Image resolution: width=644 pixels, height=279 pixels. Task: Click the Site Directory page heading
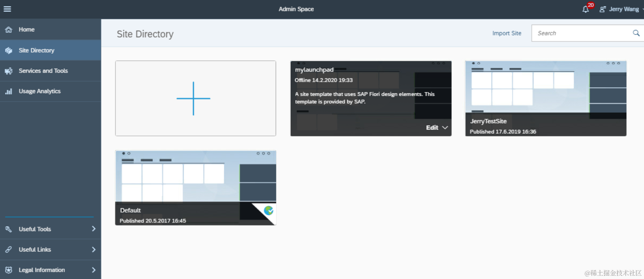145,34
